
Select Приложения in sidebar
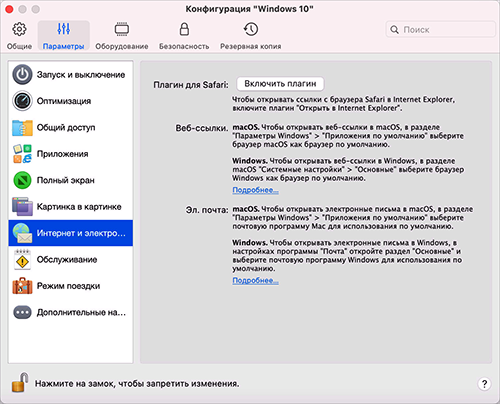tap(71, 154)
